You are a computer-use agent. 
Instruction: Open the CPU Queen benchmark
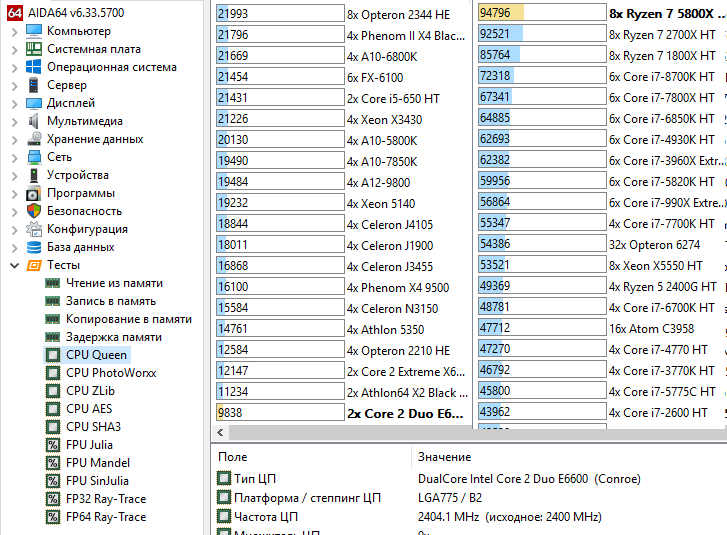point(96,355)
